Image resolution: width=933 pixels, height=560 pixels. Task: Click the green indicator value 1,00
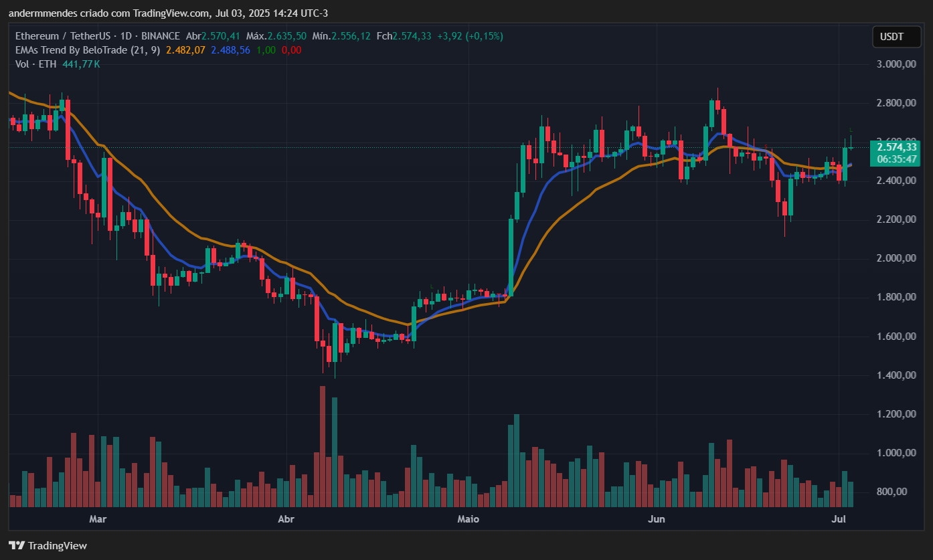(266, 50)
